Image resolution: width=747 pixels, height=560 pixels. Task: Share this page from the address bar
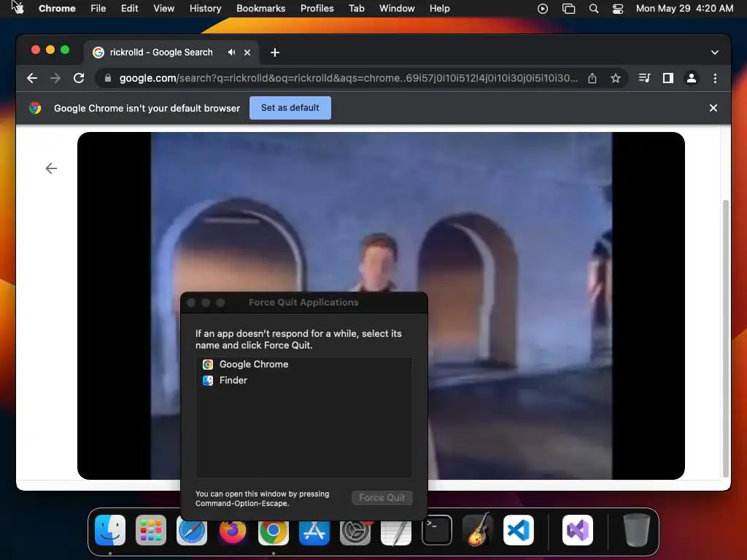tap(592, 78)
